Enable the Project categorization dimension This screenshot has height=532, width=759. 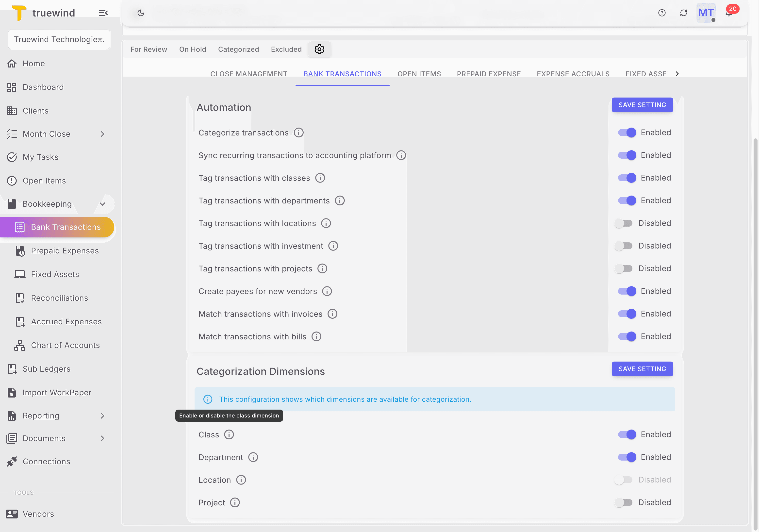pos(624,502)
